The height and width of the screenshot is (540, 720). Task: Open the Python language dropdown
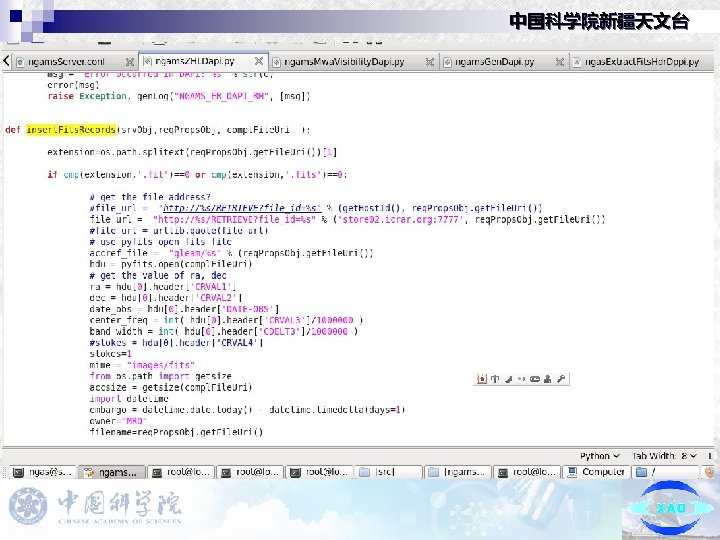click(x=600, y=456)
